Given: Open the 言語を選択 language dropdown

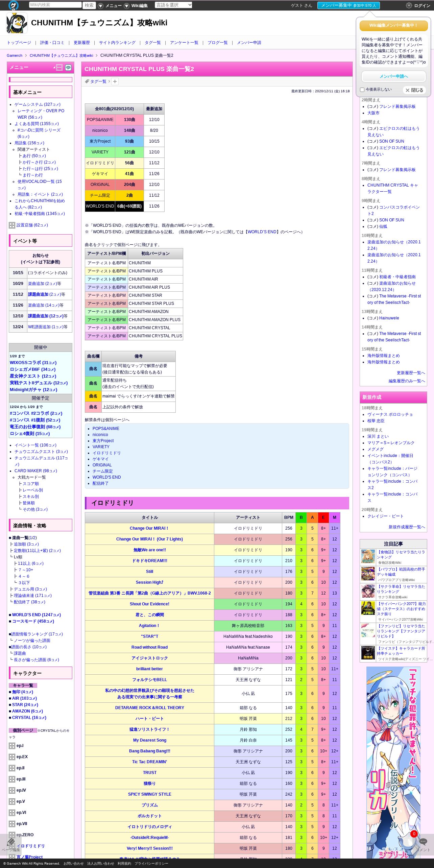Looking at the screenshot, I should pos(173,5).
